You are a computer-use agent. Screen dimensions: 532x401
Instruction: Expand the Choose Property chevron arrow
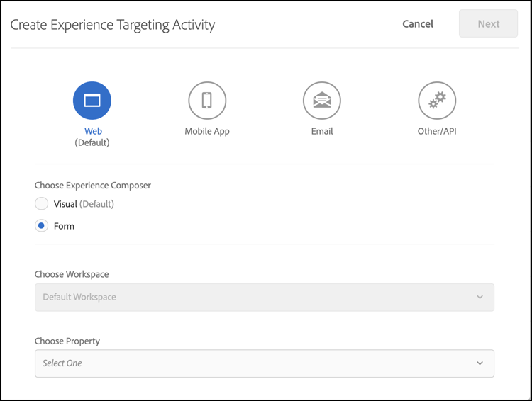(480, 363)
